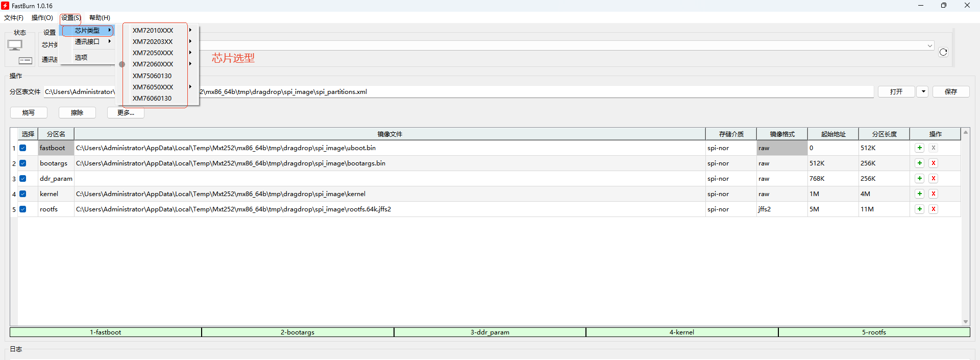Screen dimensions: 980x360
Task: Click the 选择 column header
Action: pyautogui.click(x=28, y=134)
